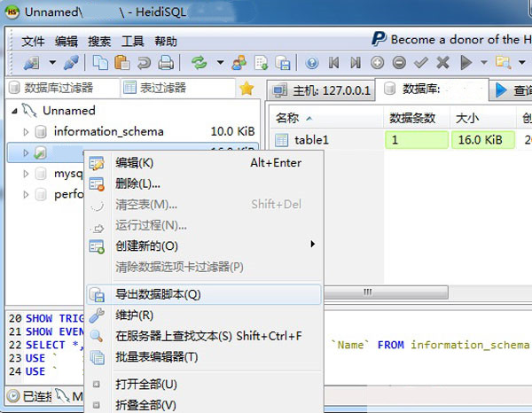Viewport: 532px width, 413px height.
Task: Click the 已连接 status bar entry
Action: pos(30,396)
